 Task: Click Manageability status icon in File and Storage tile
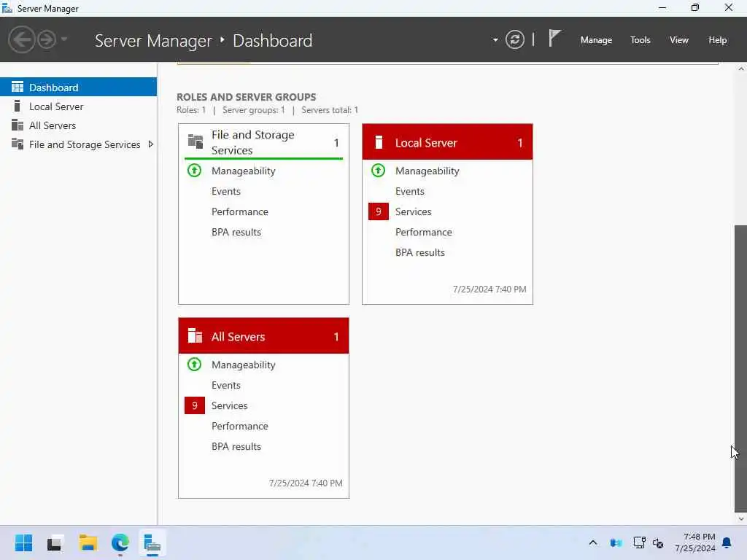[x=194, y=171]
